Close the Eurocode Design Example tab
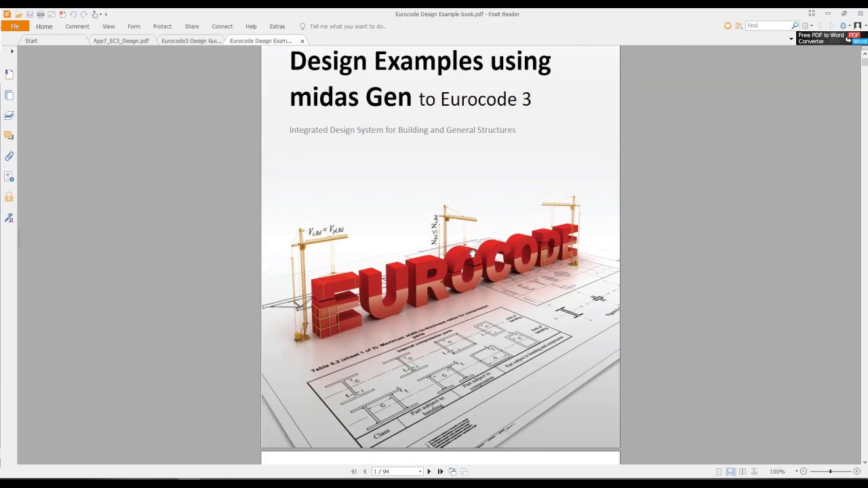The image size is (868, 488). point(302,41)
